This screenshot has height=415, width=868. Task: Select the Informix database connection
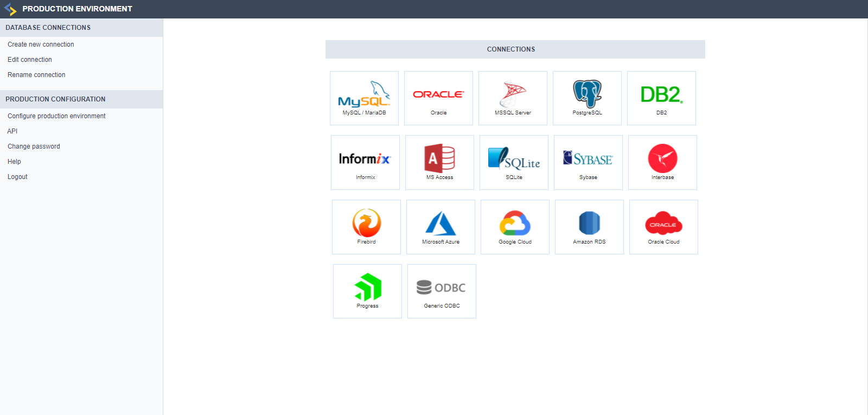tap(365, 162)
